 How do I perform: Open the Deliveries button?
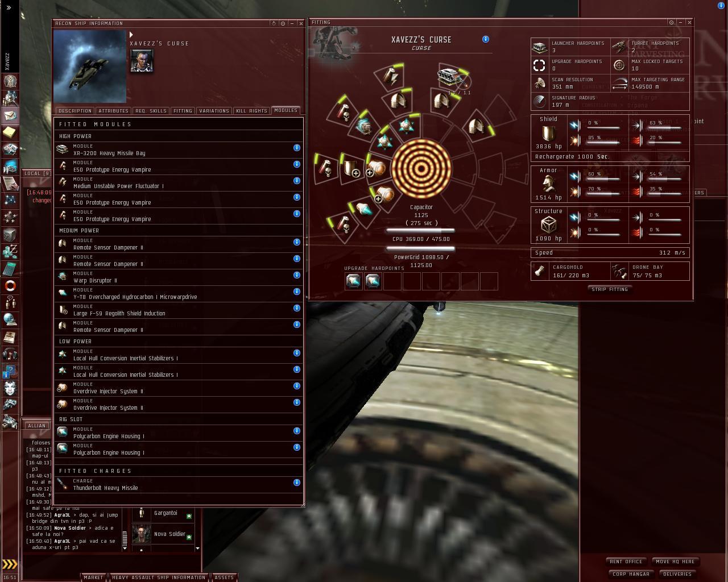tap(677, 574)
